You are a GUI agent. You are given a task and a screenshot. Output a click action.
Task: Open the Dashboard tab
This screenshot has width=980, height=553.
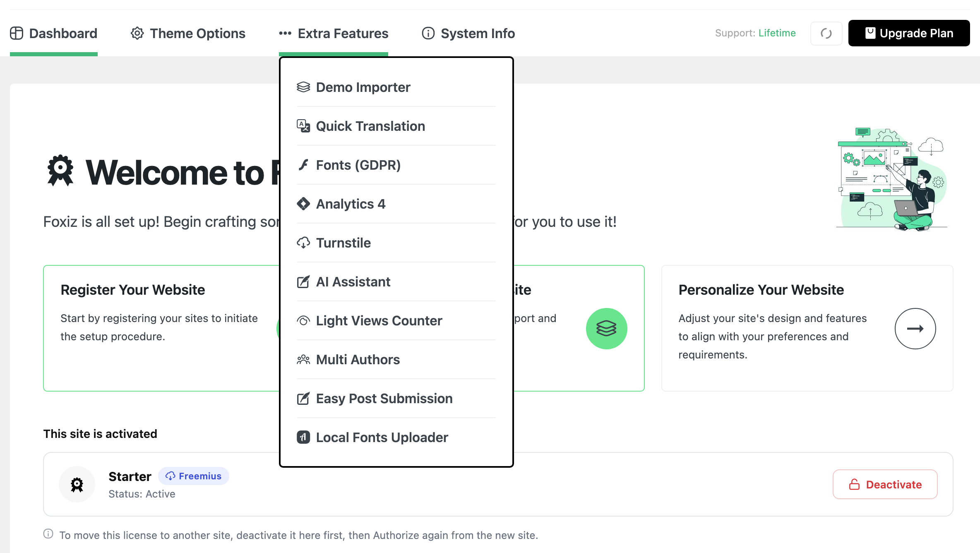54,33
